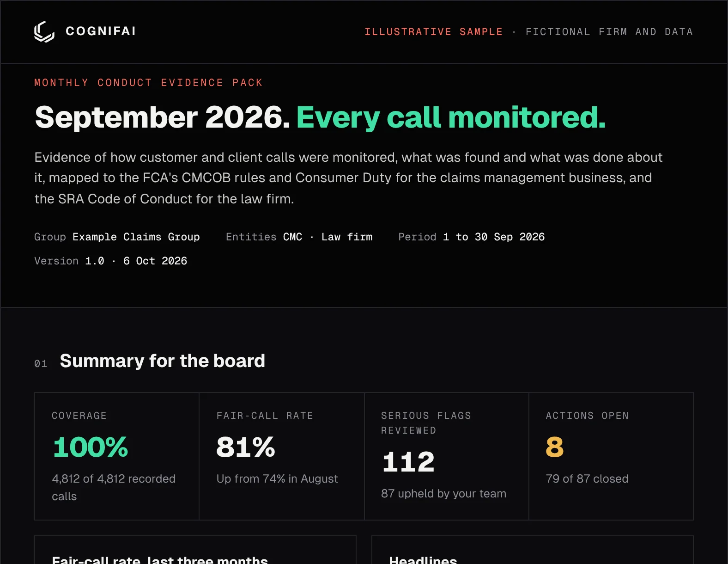Screen dimensions: 728x564
Task: Select the 'FICTIONAL FIRM AND DATA' text
Action: pyautogui.click(x=609, y=32)
